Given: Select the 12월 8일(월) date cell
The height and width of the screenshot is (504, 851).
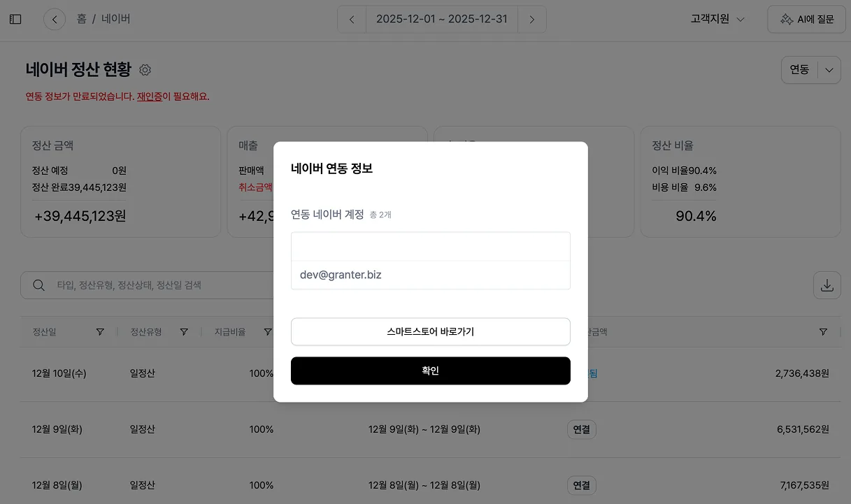Looking at the screenshot, I should tap(57, 485).
